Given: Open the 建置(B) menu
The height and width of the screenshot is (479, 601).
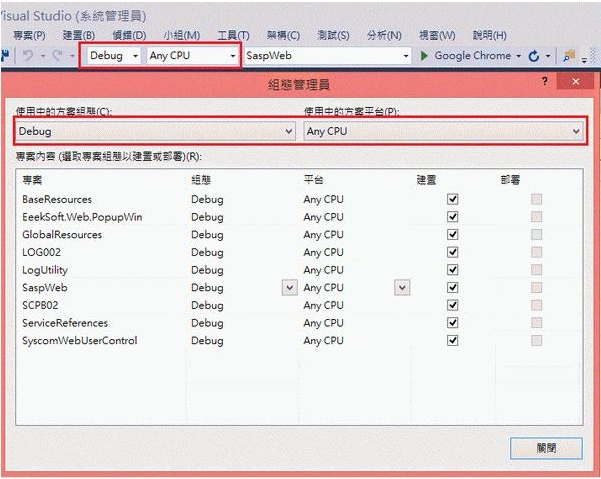Looking at the screenshot, I should tap(79, 36).
